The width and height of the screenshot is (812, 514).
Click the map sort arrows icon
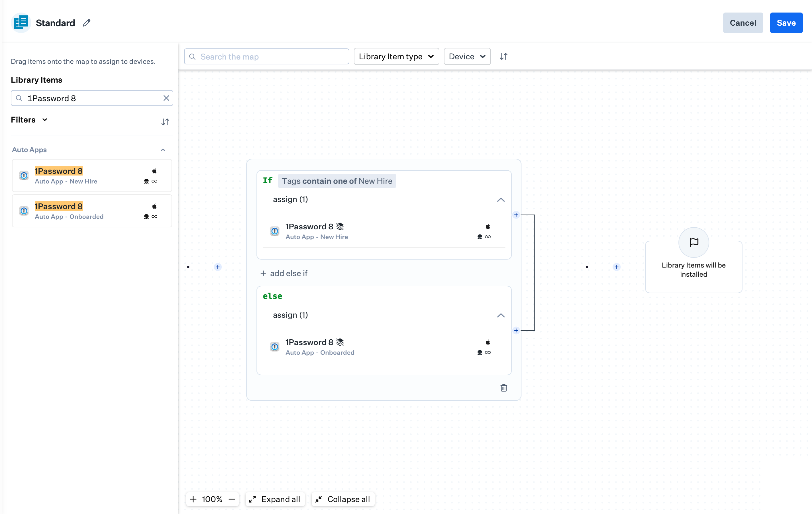point(503,56)
